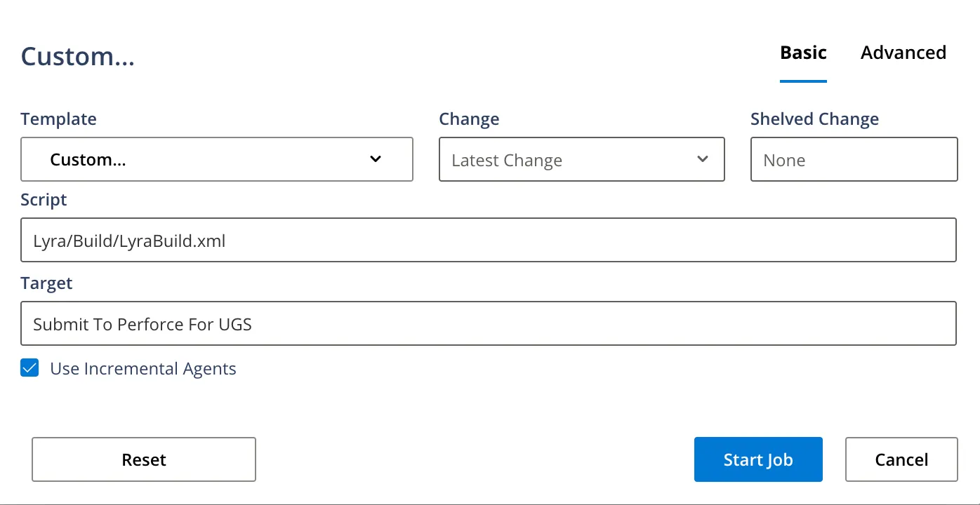
Task: Switch to the Basic tab
Action: coord(803,53)
